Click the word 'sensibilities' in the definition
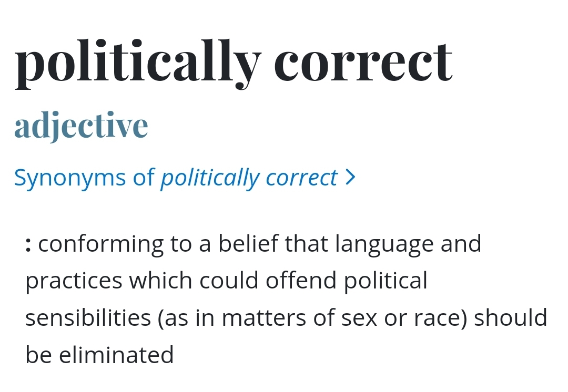Image resolution: width=568 pixels, height=392 pixels. click(x=88, y=318)
